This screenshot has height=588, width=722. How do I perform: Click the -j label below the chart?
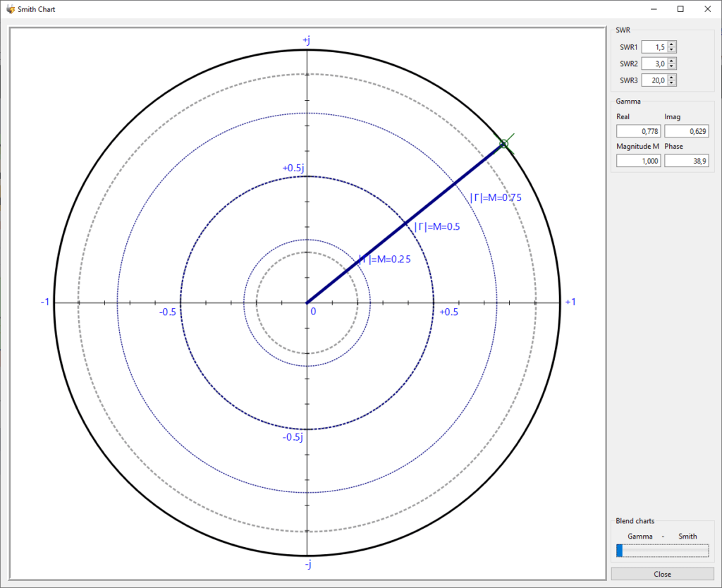[x=307, y=564]
